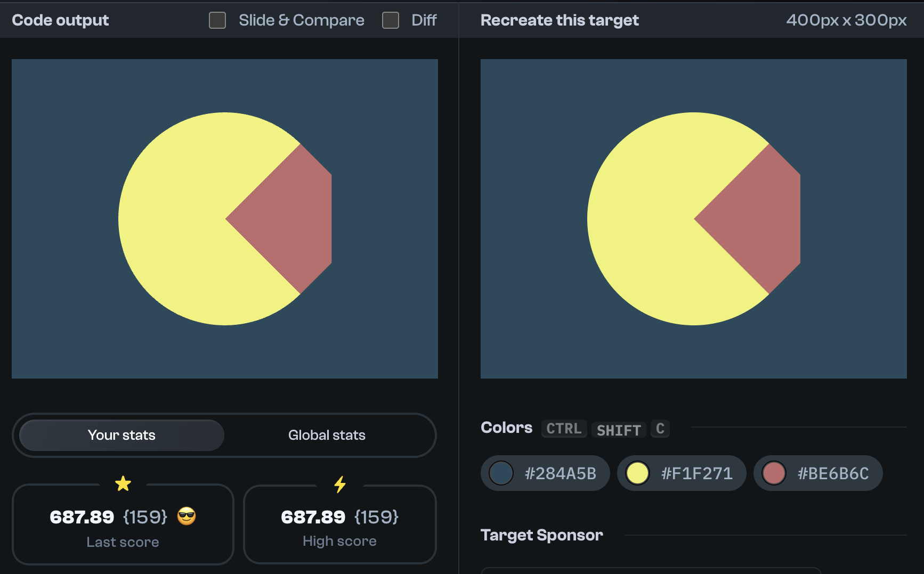924x574 pixels.
Task: Click the lightning bolt icon above High score
Action: 340,484
